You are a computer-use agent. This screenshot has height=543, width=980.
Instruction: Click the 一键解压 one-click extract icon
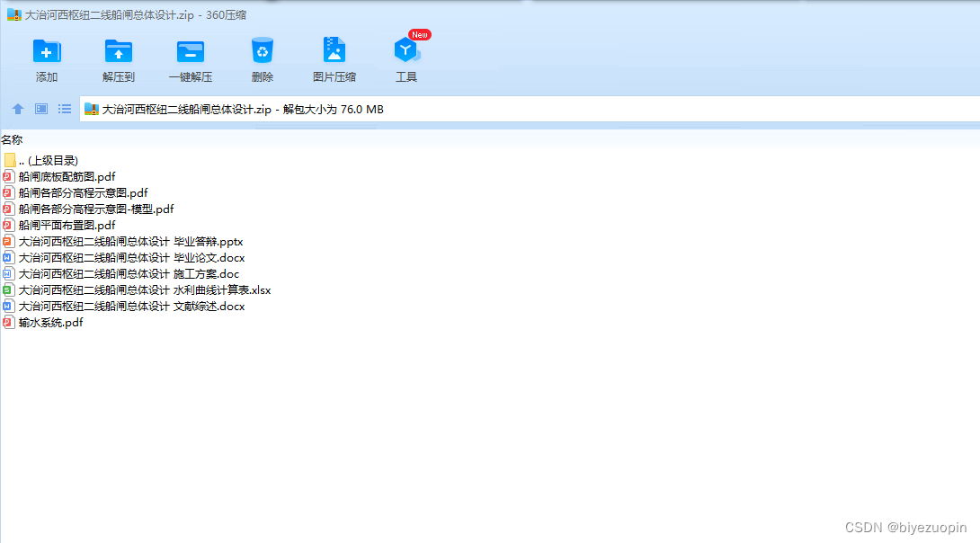[x=191, y=60]
